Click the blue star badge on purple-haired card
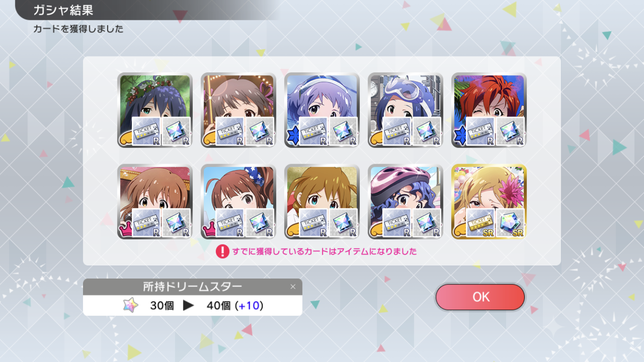 (292, 138)
